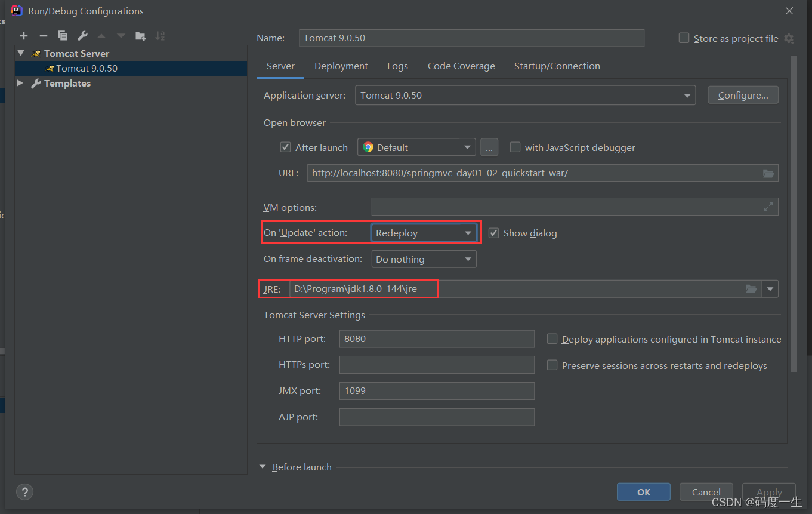The image size is (812, 514).
Task: Close the Run/Debug Configurations dialog
Action: (x=789, y=11)
